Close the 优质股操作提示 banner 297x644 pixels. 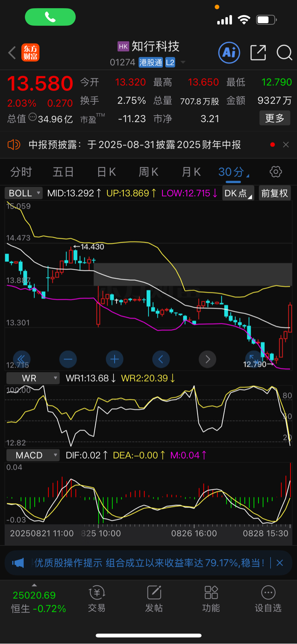(x=280, y=563)
